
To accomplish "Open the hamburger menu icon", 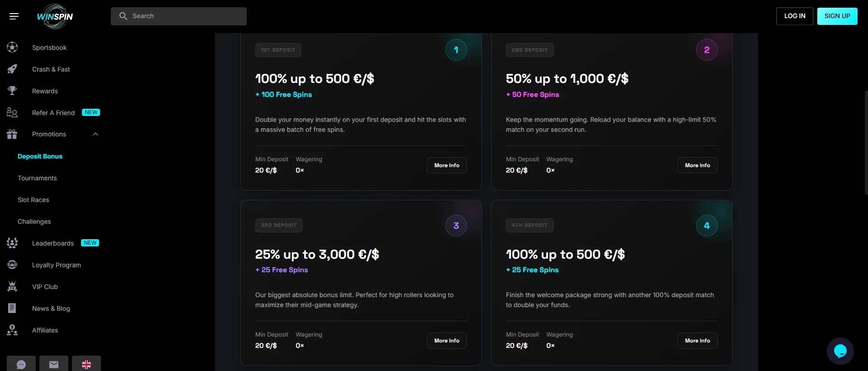I will pyautogui.click(x=14, y=16).
